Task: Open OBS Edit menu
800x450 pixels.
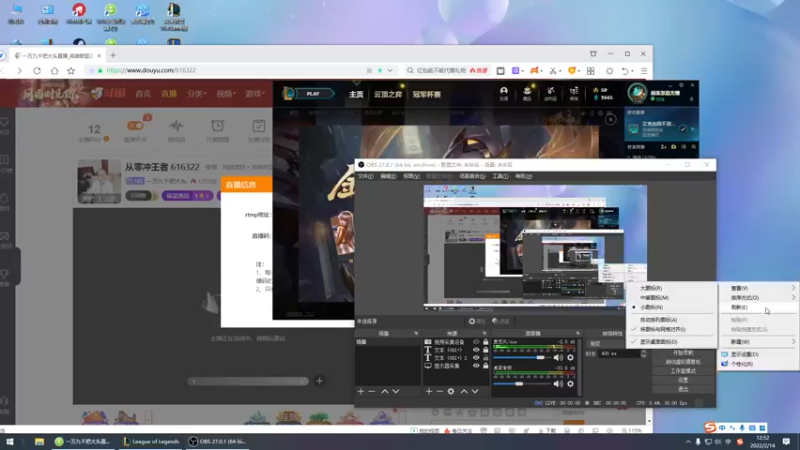Action: (x=388, y=176)
